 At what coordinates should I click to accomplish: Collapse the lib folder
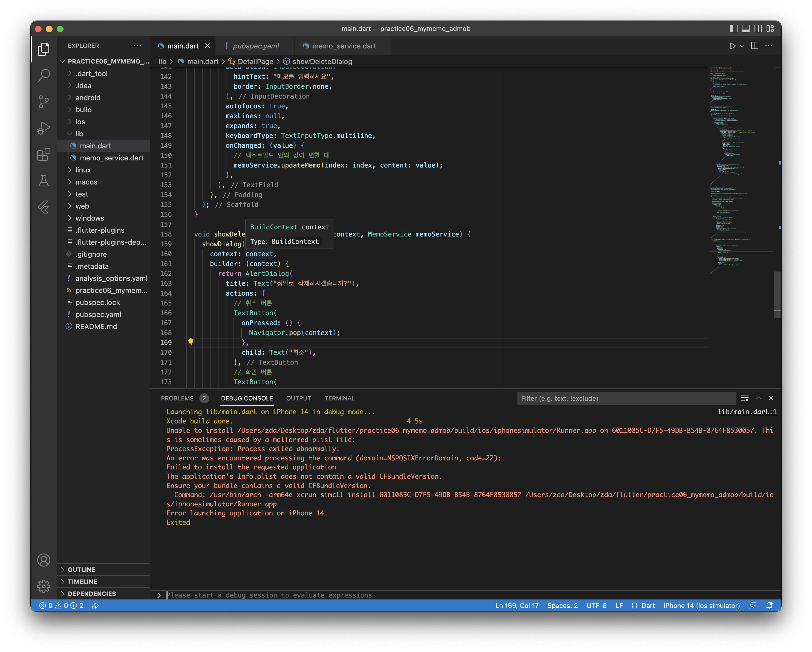click(x=103, y=134)
